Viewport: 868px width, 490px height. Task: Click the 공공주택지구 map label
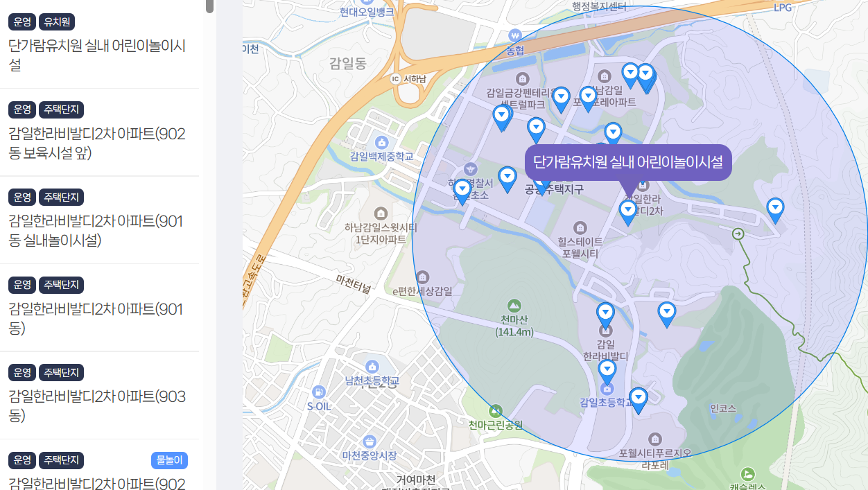pos(554,189)
